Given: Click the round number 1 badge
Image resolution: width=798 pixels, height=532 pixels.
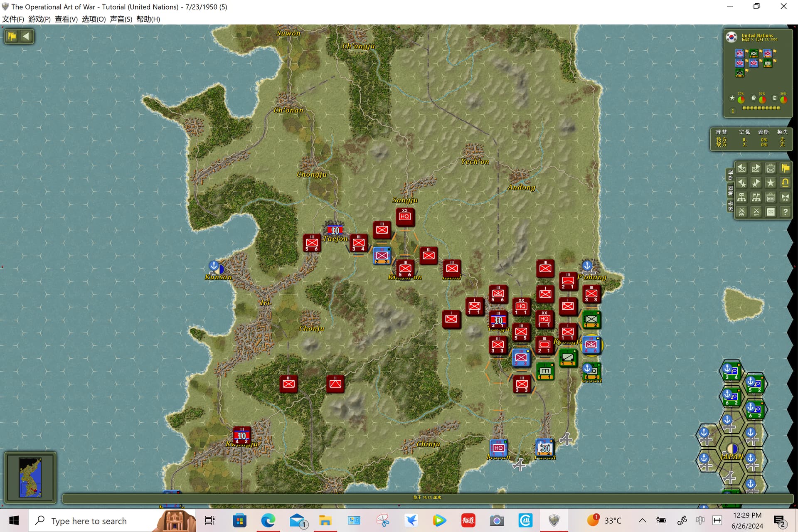Looking at the screenshot, I should 733,111.
